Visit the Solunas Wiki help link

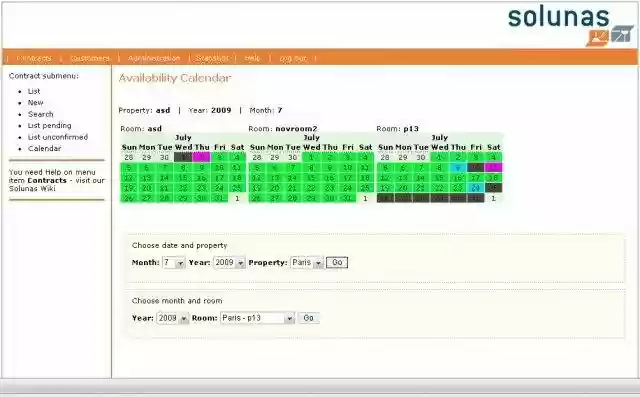coord(32,189)
